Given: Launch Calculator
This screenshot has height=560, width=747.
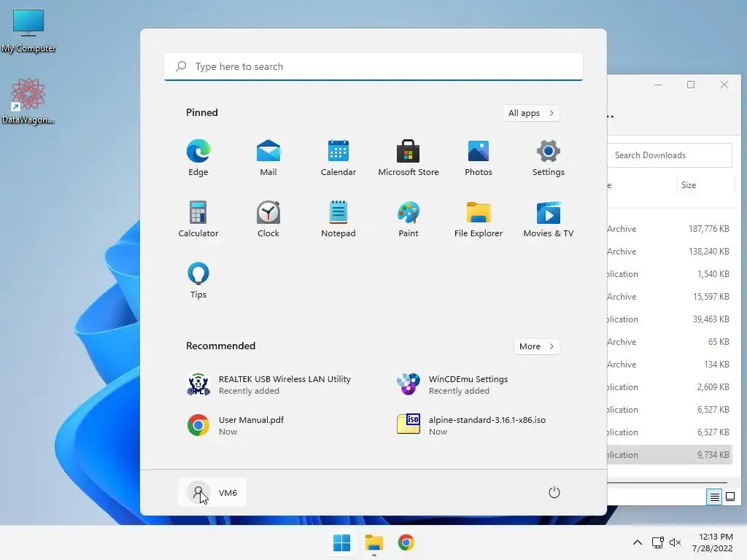Looking at the screenshot, I should click(x=198, y=219).
